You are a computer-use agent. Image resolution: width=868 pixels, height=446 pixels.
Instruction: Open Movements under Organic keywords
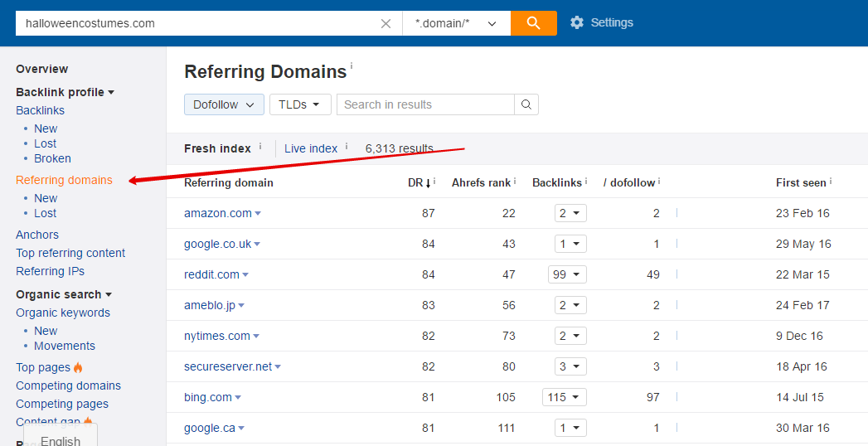click(65, 346)
